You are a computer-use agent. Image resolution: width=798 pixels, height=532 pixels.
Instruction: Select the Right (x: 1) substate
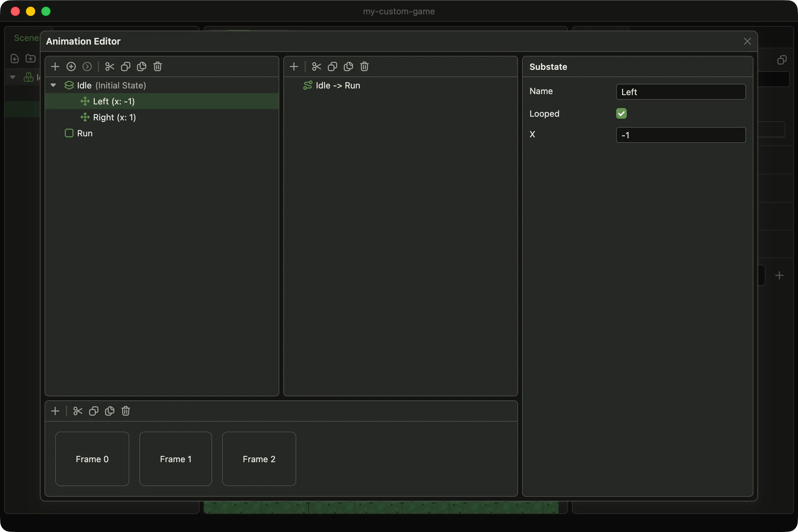click(162, 117)
